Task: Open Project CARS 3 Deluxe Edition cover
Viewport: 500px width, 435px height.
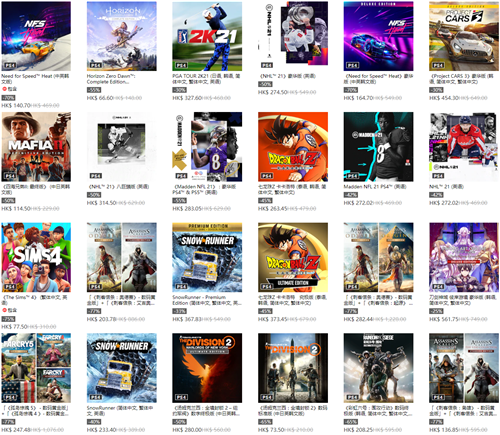Action: [464, 36]
